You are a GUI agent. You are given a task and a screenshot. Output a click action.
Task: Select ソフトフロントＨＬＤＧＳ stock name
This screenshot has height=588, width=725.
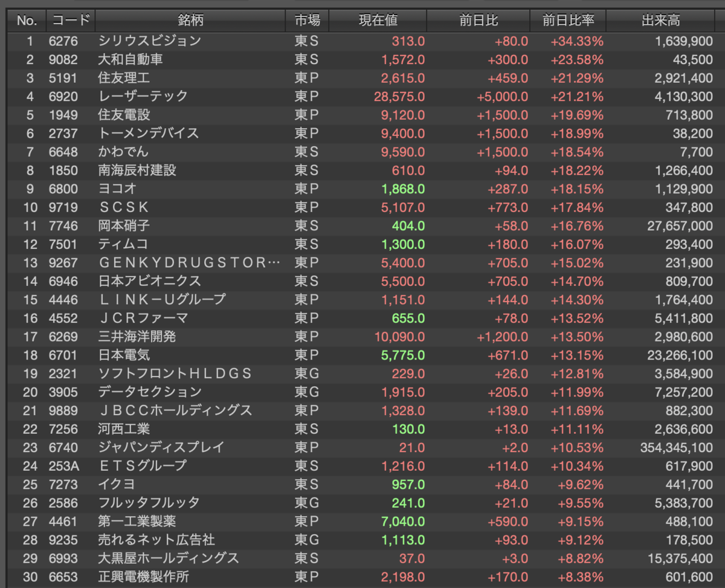[175, 373]
